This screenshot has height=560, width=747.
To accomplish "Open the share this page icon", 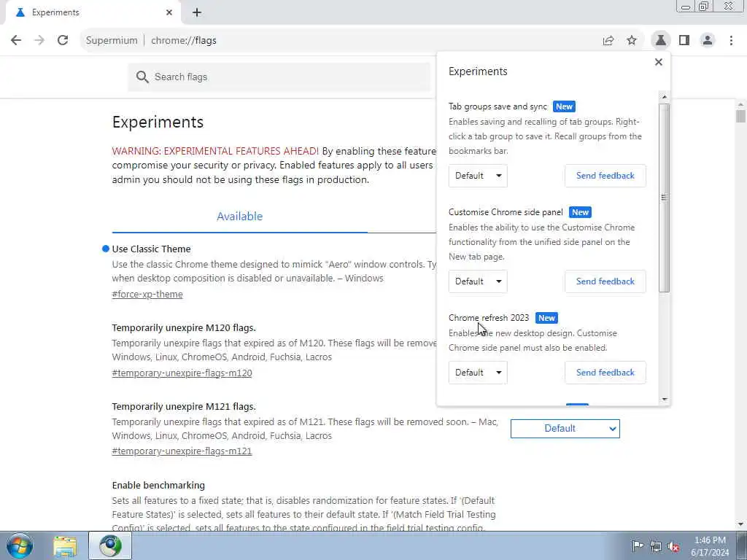I will pos(608,41).
